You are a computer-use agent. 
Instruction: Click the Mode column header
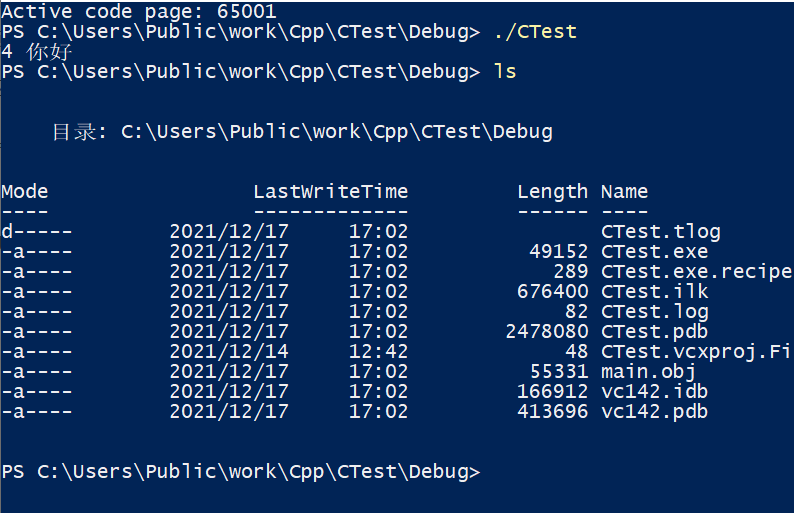[25, 192]
